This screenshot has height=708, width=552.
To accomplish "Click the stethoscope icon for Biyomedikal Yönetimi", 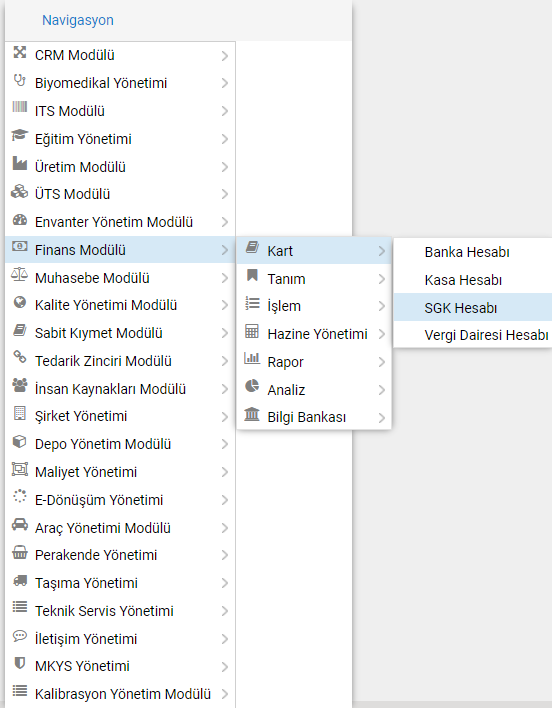I will 19,81.
